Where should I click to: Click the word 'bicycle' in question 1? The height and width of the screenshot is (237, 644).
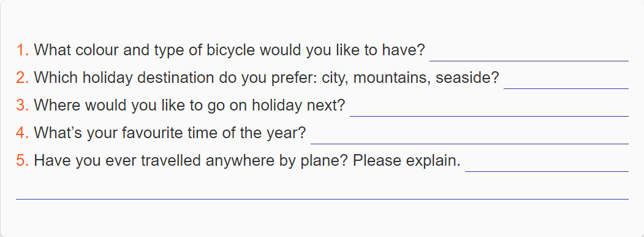tap(230, 51)
